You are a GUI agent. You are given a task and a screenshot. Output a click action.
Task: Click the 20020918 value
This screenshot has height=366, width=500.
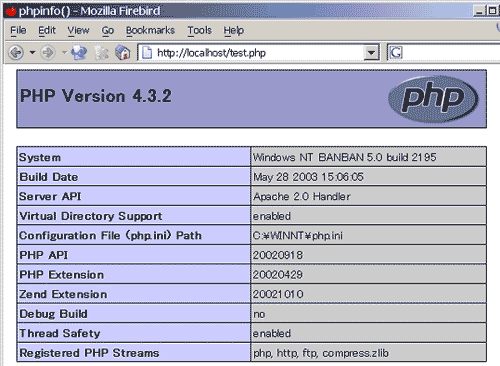point(278,255)
